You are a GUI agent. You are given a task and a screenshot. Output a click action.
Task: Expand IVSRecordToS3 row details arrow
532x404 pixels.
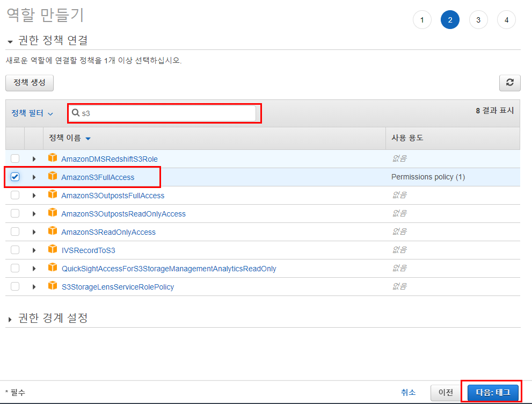(34, 250)
